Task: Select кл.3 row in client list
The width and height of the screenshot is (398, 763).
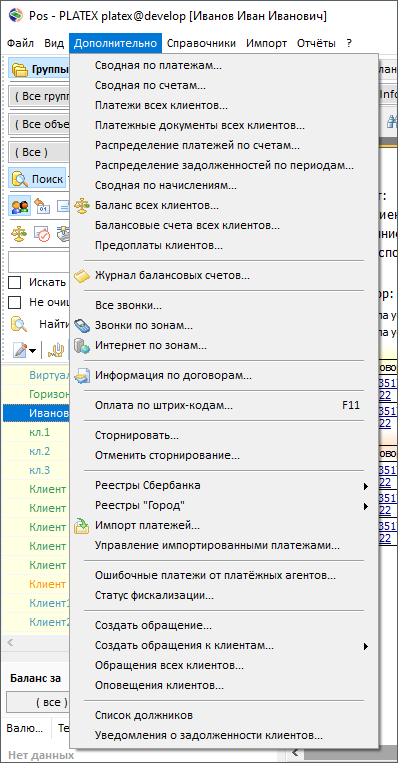Action: tap(36, 471)
